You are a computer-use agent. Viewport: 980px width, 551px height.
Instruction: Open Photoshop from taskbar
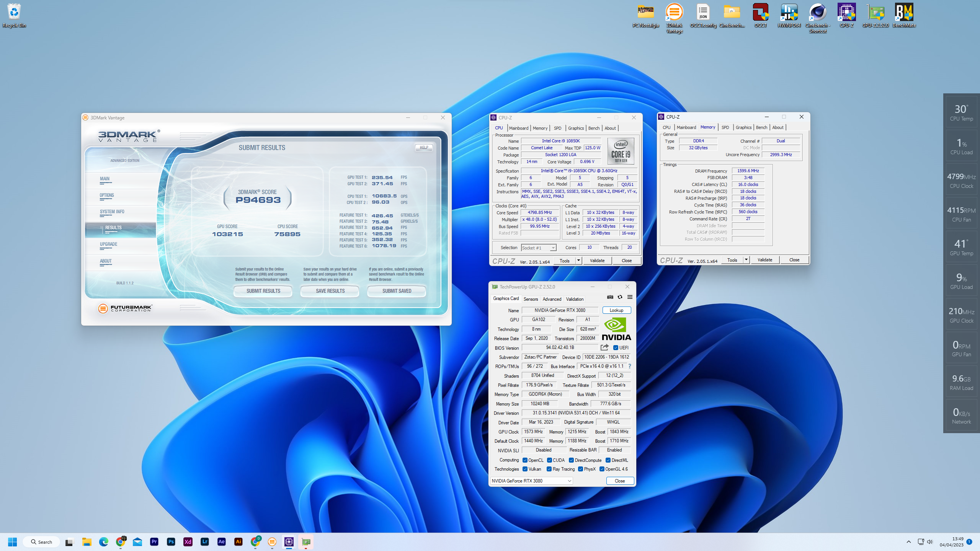click(171, 542)
